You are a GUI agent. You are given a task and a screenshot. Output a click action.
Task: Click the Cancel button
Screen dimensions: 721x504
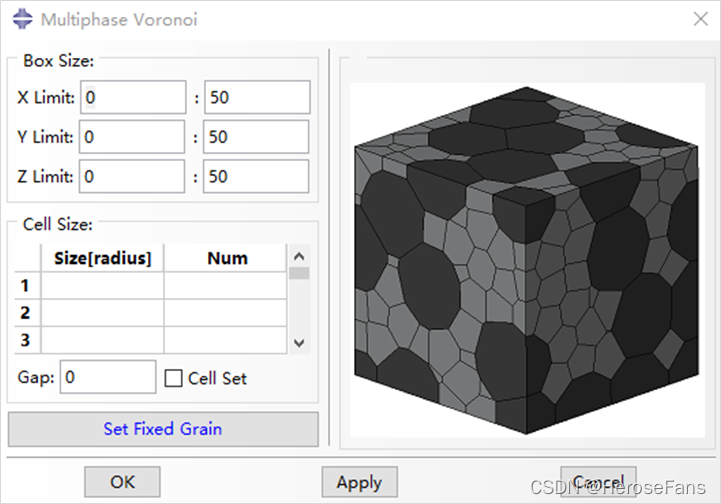point(598,482)
